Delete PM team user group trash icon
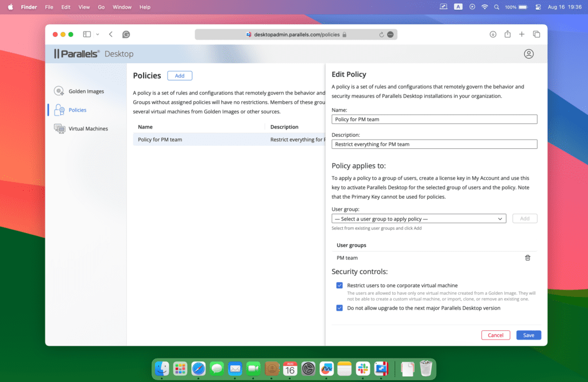This screenshot has width=588, height=382. [x=527, y=258]
